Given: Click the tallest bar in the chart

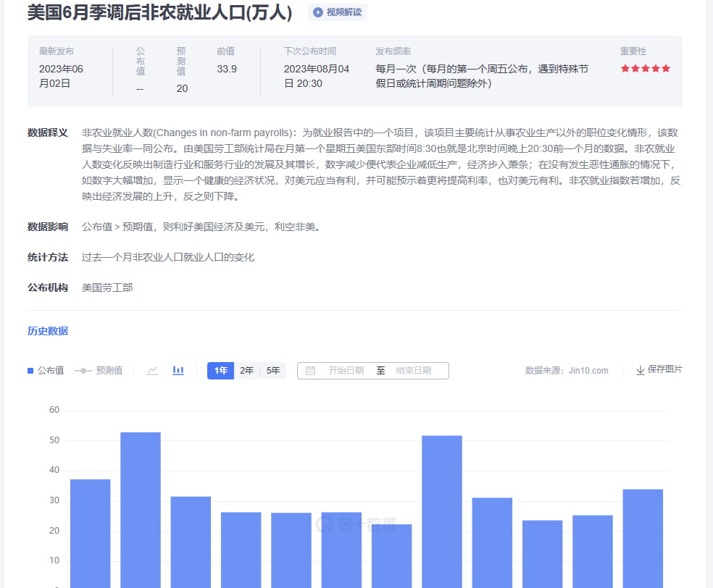Looking at the screenshot, I should tap(140, 507).
